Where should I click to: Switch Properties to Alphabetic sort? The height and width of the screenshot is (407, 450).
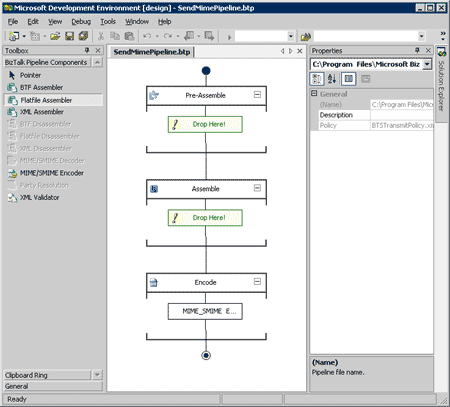[x=332, y=79]
